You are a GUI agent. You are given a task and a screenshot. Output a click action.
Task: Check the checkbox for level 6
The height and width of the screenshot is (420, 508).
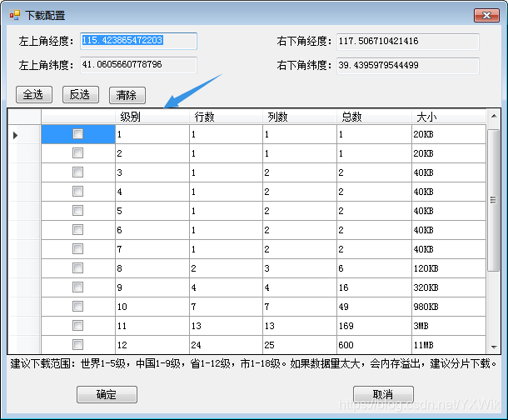(x=77, y=230)
